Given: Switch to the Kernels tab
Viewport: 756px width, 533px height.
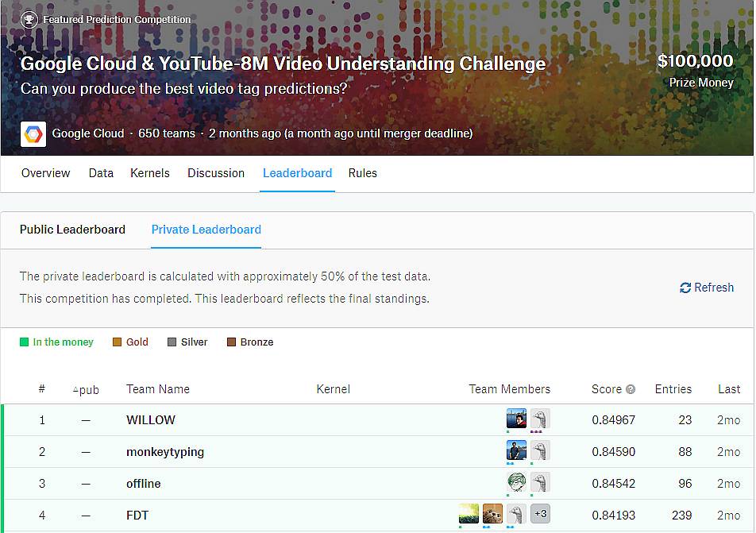Looking at the screenshot, I should point(150,173).
